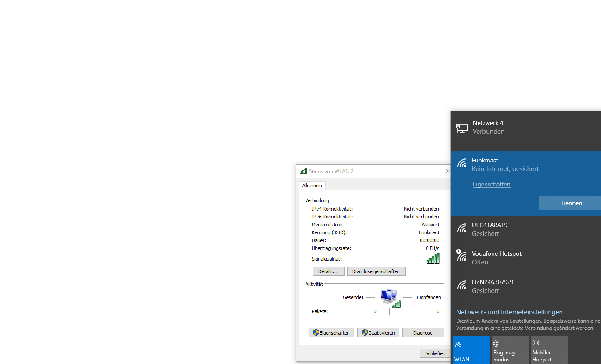Click the Wi-Fi signal icon of Funkmast

462,164
